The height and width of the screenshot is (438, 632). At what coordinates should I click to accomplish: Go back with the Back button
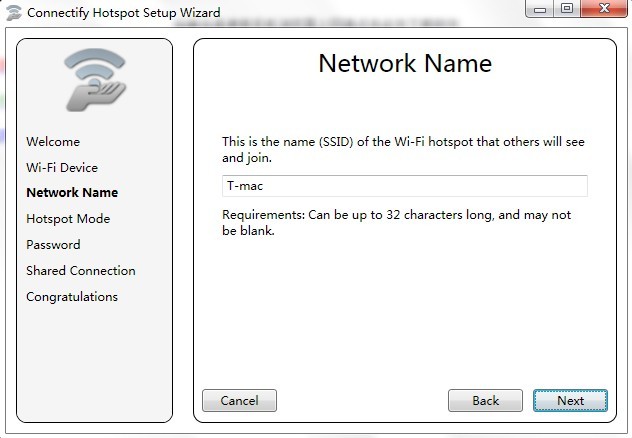(485, 400)
